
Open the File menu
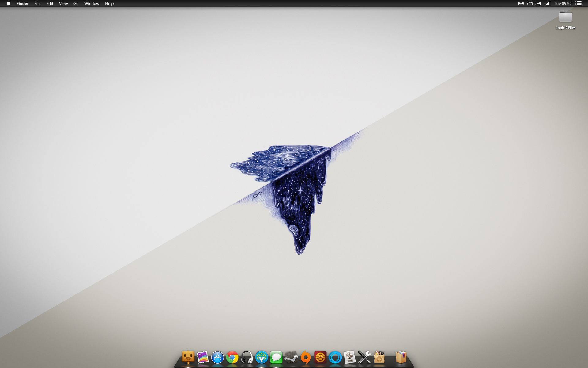(37, 3)
